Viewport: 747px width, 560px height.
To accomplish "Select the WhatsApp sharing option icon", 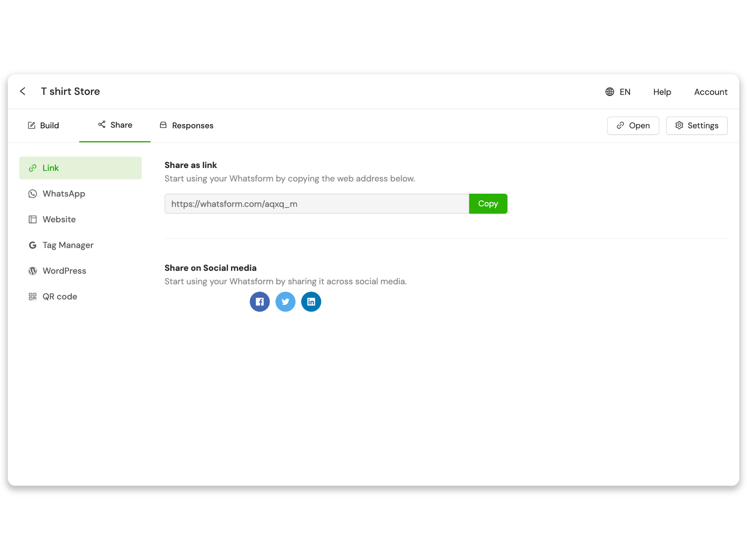I will [x=33, y=193].
